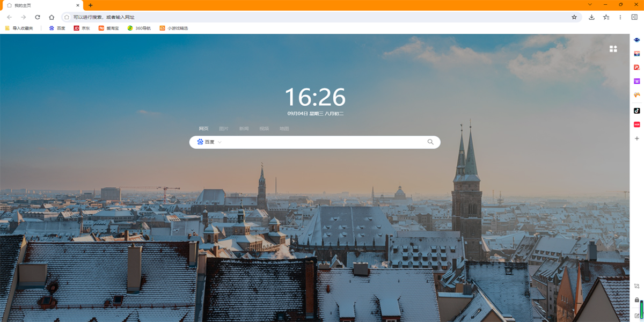Bookmark this page with the star icon
The width and height of the screenshot is (644, 322).
(574, 17)
